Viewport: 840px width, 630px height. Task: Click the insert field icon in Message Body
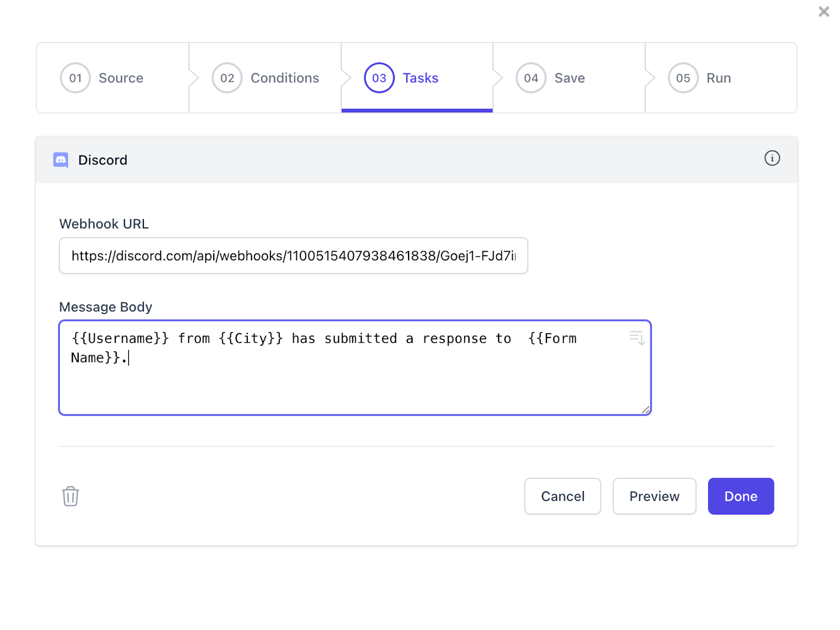[637, 338]
